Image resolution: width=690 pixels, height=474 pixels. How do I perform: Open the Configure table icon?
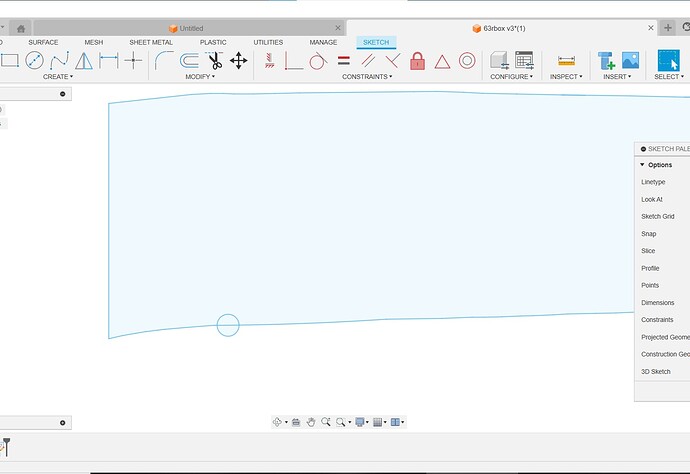[x=524, y=60]
